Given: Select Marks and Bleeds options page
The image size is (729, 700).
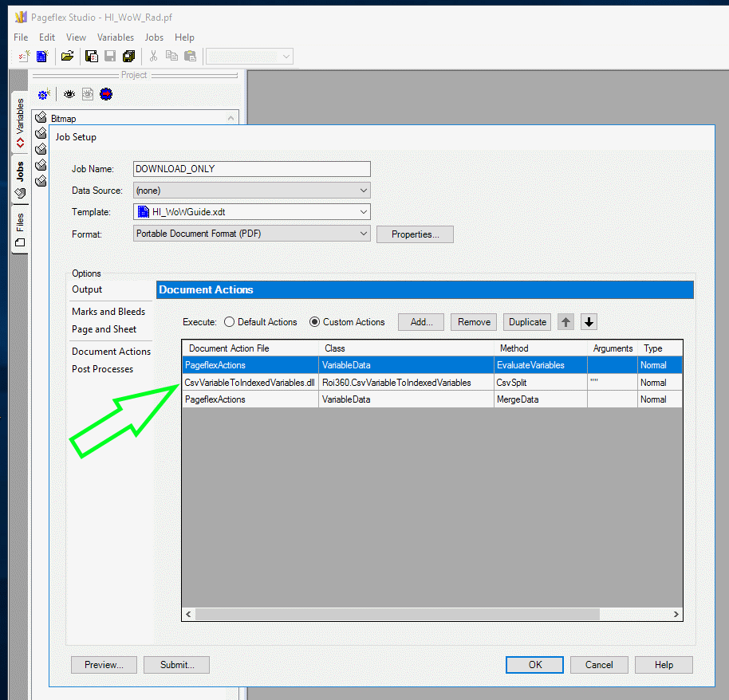Looking at the screenshot, I should [108, 312].
